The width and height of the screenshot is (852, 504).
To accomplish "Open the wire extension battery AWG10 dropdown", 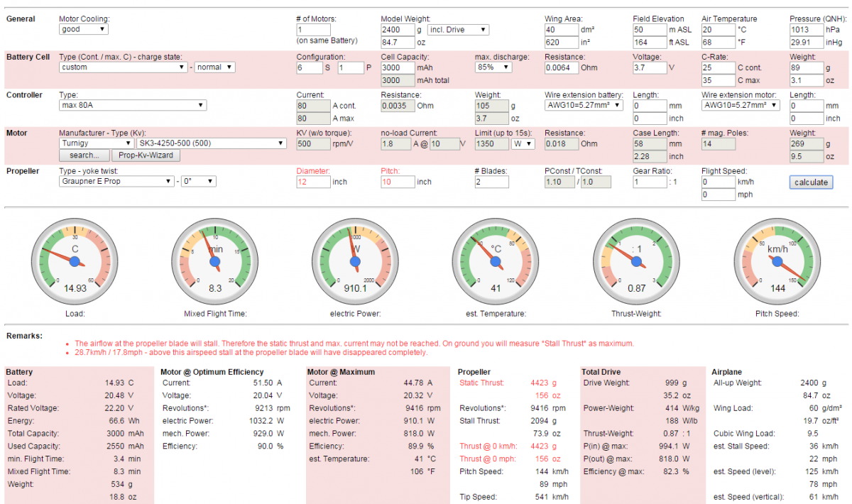I will 584,106.
